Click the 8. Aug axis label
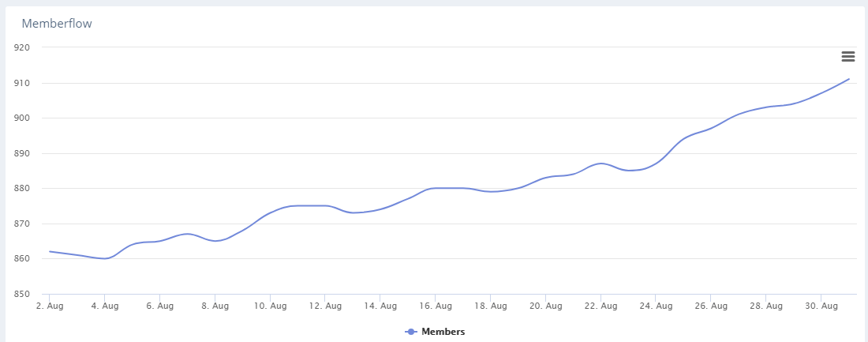The image size is (868, 342). [x=215, y=305]
